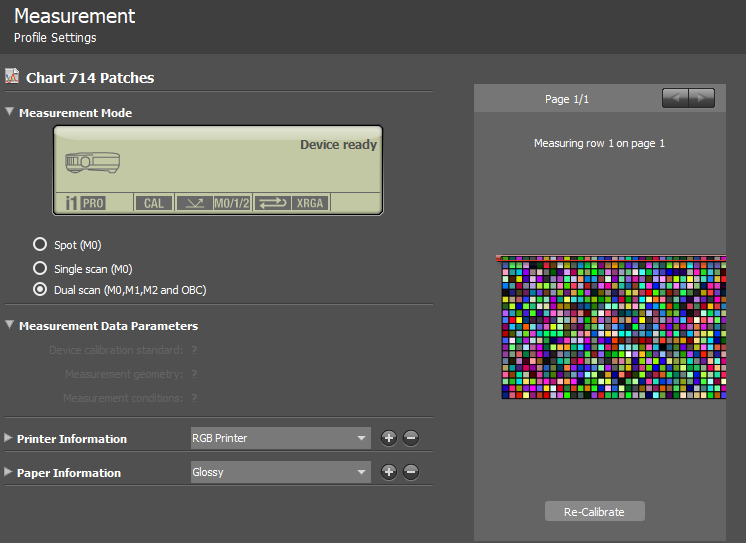746x543 pixels.
Task: Collapse the Measurement Data Parameters section
Action: click(10, 325)
